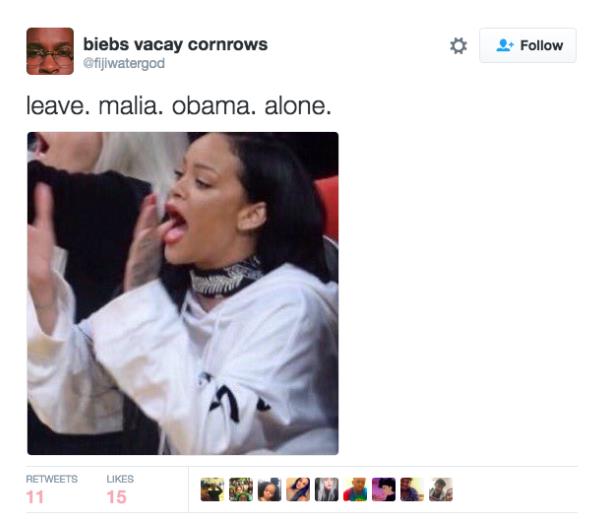Select the fifth liker avatar with gray-haired person
The image size is (614, 519).
tap(327, 490)
